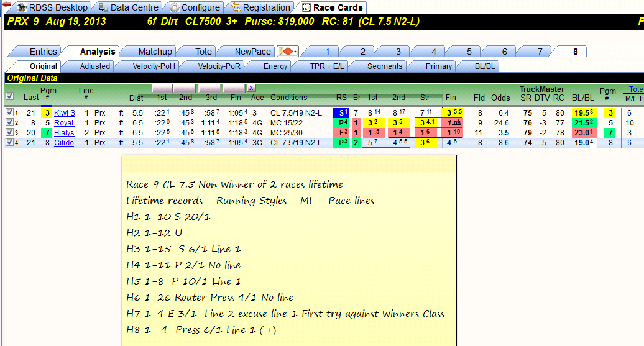Image resolution: width=644 pixels, height=346 pixels.
Task: Switch to race tab 3
Action: (398, 52)
